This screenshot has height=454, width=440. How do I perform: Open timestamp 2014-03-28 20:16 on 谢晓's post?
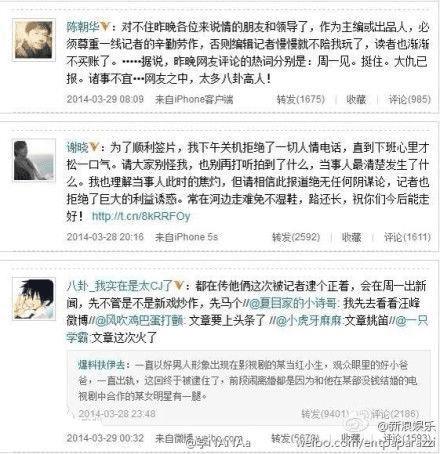(105, 237)
